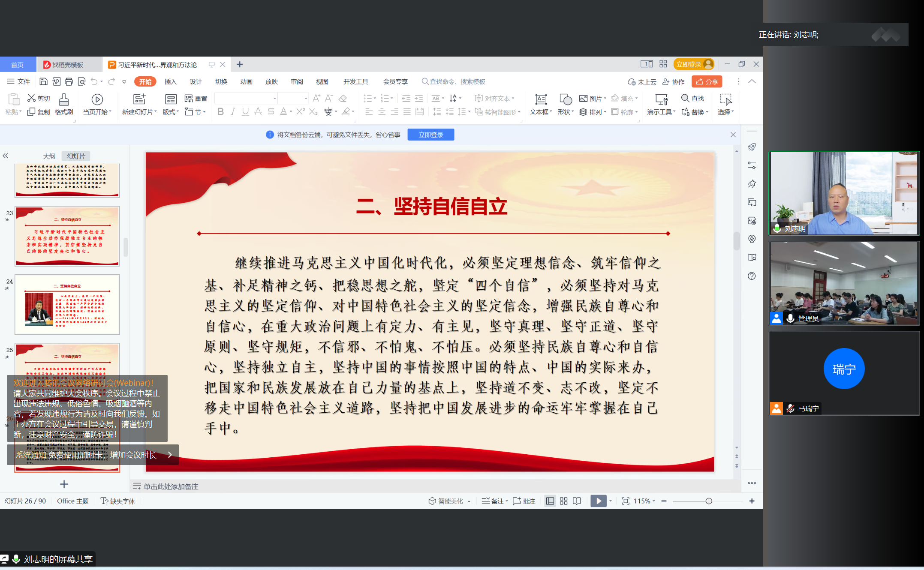Click the Format Painter (格式刷) icon

click(x=64, y=100)
